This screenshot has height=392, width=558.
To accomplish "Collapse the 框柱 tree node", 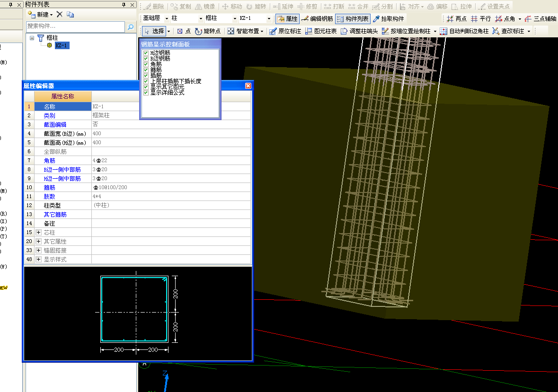I will tap(32, 37).
